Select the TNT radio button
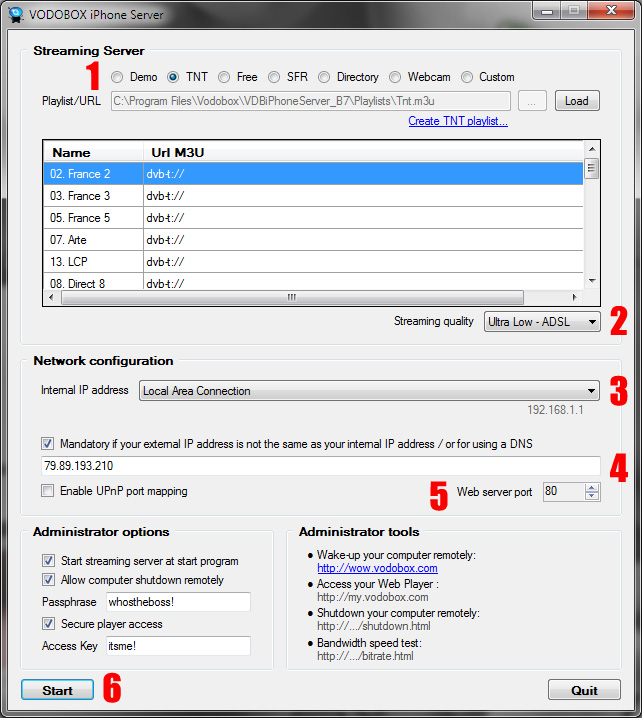 (x=173, y=77)
